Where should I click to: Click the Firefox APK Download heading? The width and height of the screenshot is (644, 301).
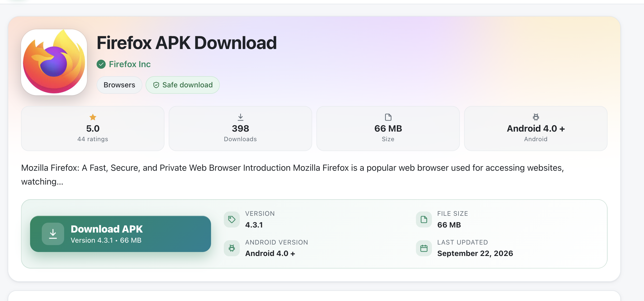tap(187, 43)
